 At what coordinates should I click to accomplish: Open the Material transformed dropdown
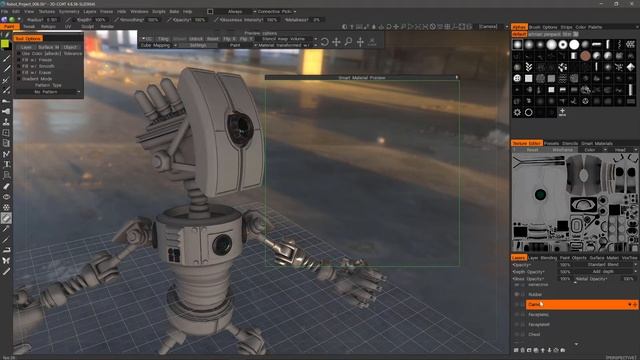286,45
